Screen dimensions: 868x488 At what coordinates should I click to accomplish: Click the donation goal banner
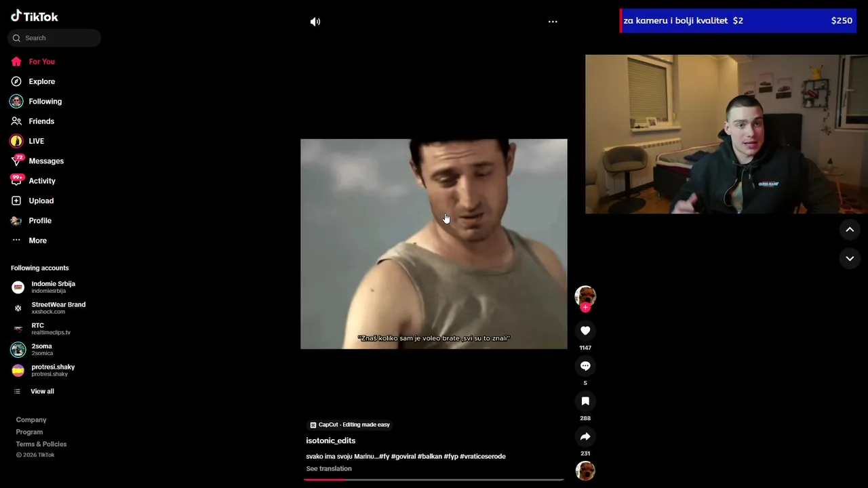[x=738, y=21]
